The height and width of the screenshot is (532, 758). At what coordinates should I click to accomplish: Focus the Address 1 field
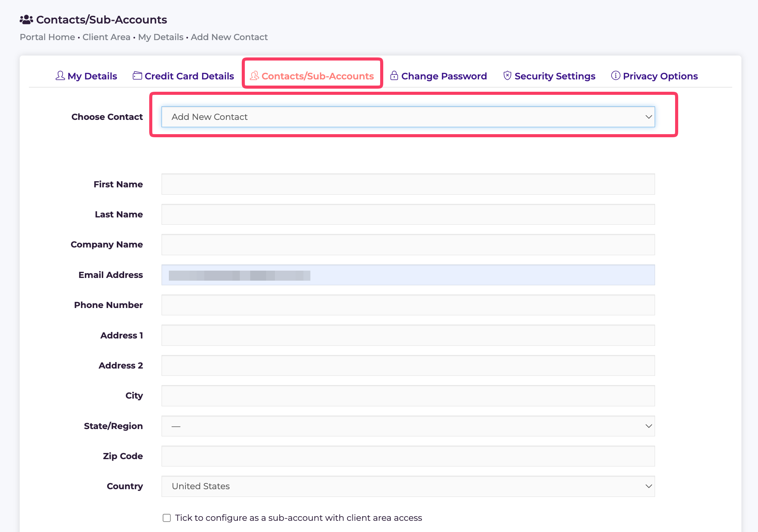coord(408,335)
